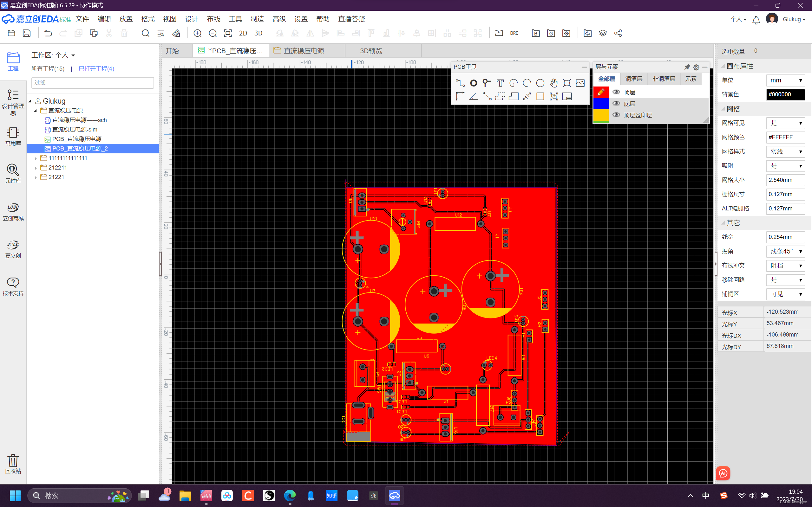
Task: Switch to the 铜箔层 copper layers tab
Action: tap(633, 79)
